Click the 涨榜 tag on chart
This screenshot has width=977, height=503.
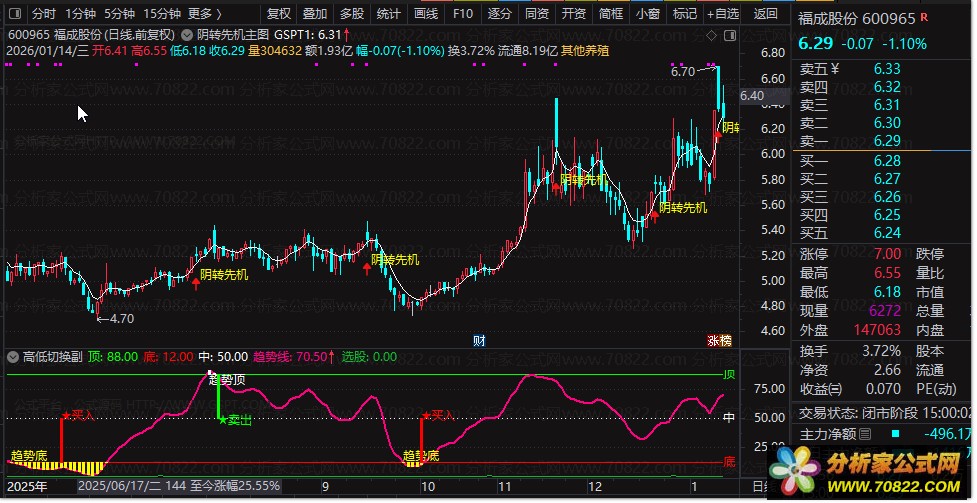[x=720, y=340]
